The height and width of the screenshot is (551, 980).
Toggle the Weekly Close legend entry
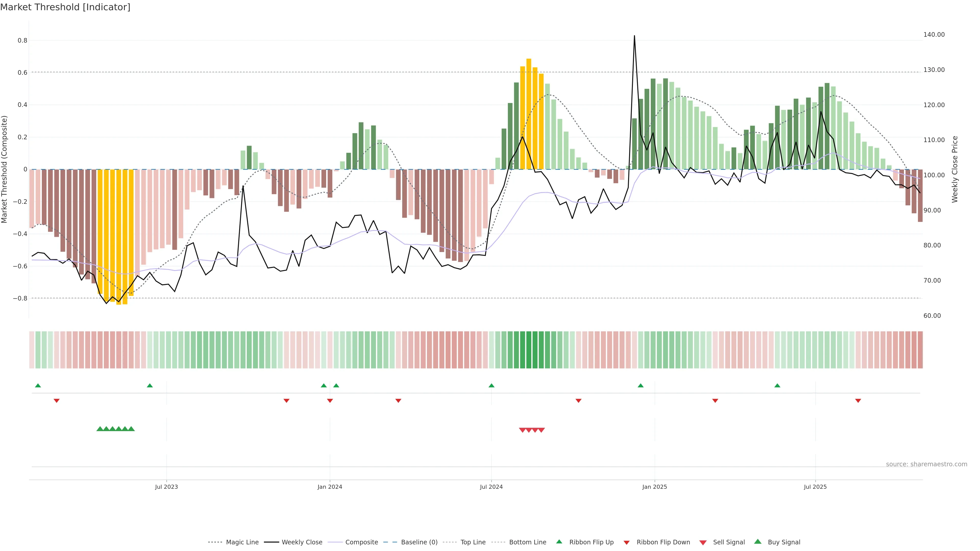click(302, 542)
